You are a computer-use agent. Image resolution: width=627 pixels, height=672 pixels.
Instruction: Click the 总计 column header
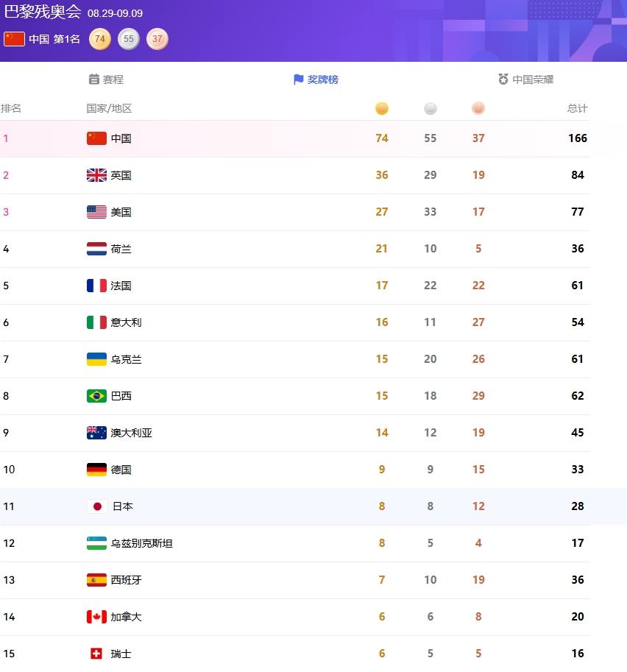[x=577, y=108]
